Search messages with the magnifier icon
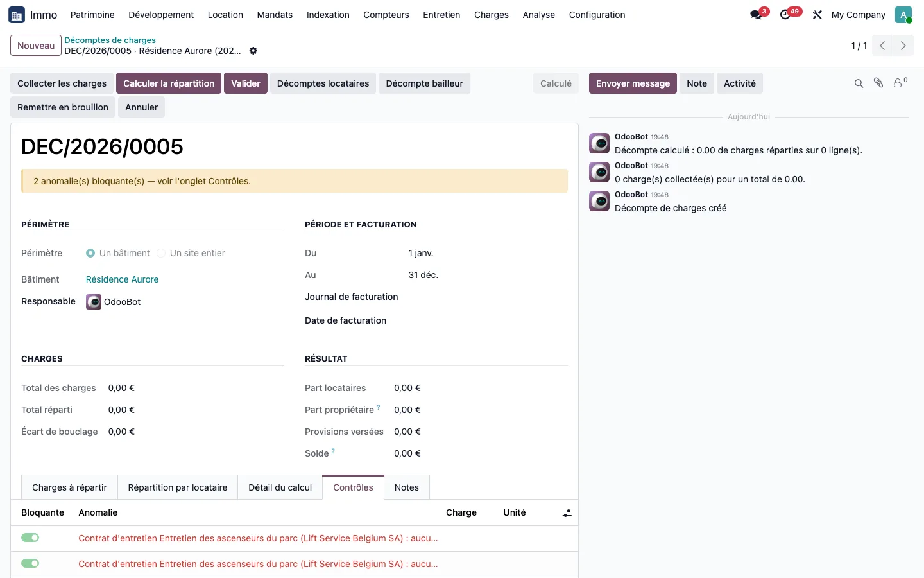Screen dimensions: 924x578 pyautogui.click(x=859, y=83)
